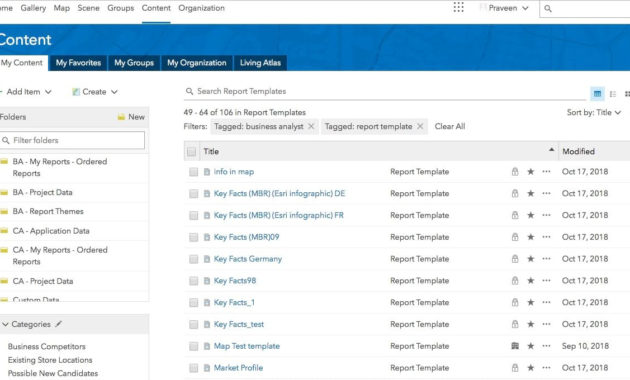Viewport: 630px width, 380px height.
Task: Toggle favorite star for Map Test template
Action: pyautogui.click(x=531, y=345)
